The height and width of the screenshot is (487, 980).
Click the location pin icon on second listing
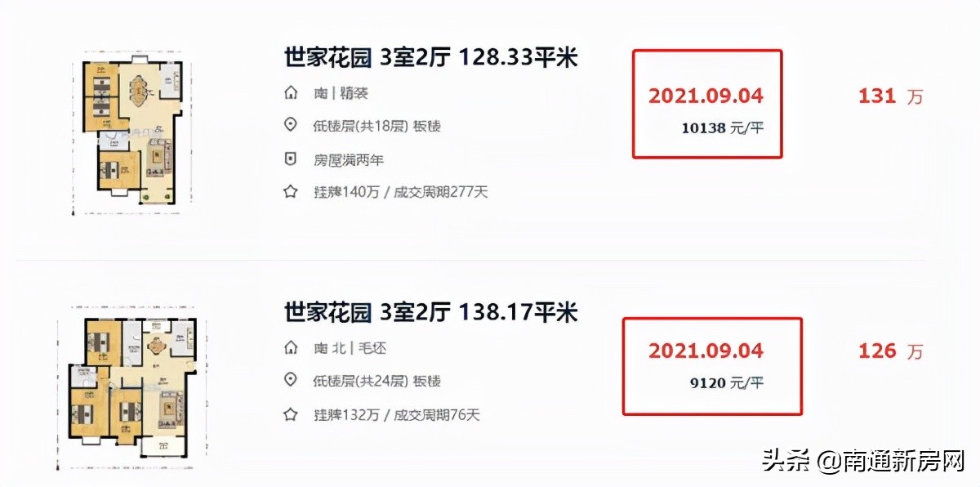point(291,381)
